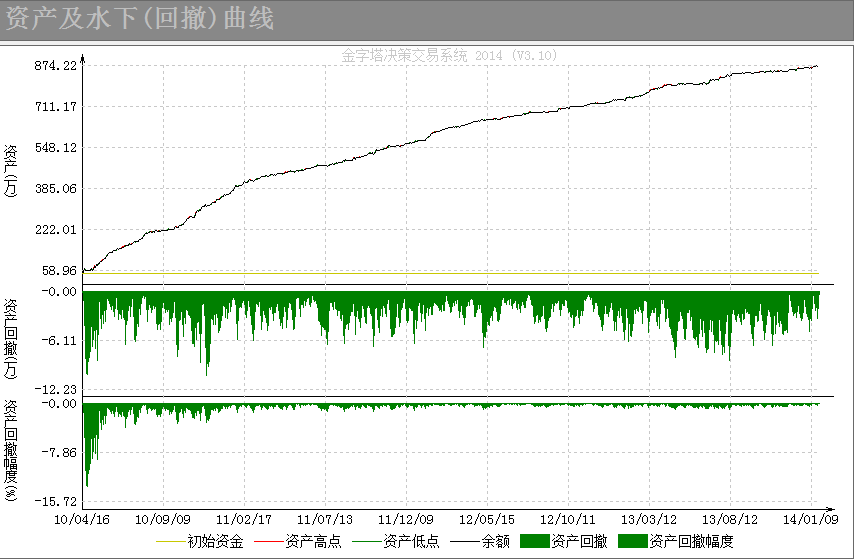Click the 资产及水下(回撤)曲线 title bar
854x559 pixels.
point(427,20)
